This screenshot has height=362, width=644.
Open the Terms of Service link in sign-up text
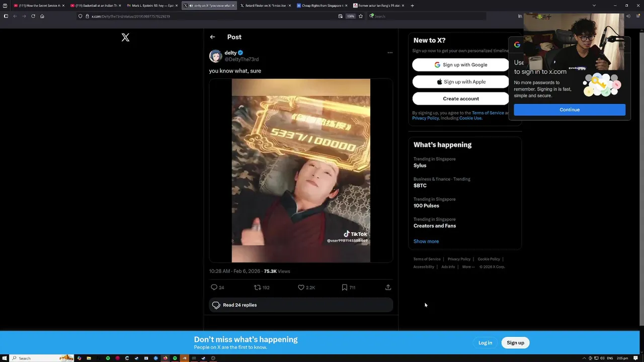coord(488,113)
